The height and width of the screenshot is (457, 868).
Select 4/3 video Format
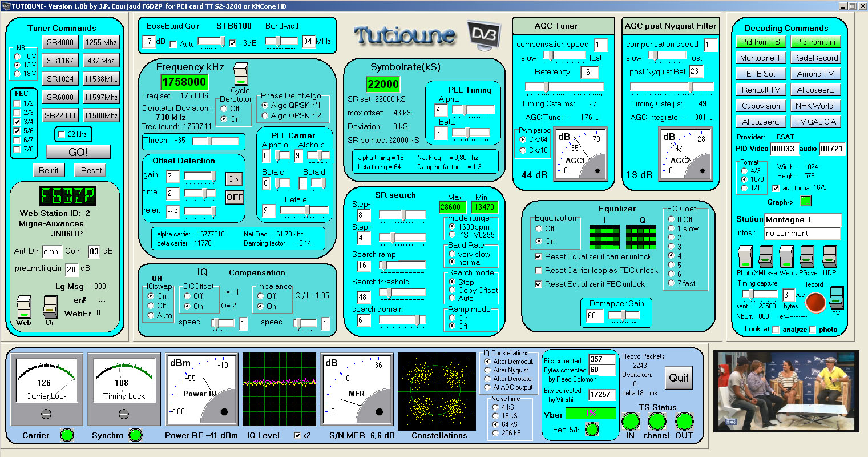744,171
